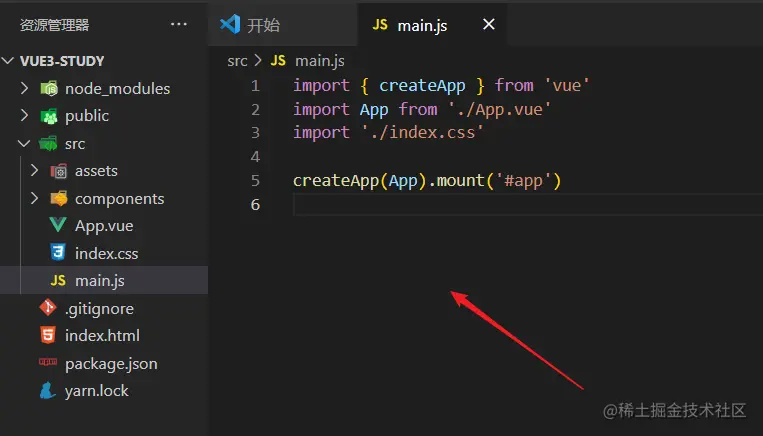Click the git icon beside .gitignore
This screenshot has width=763, height=436.
48,308
